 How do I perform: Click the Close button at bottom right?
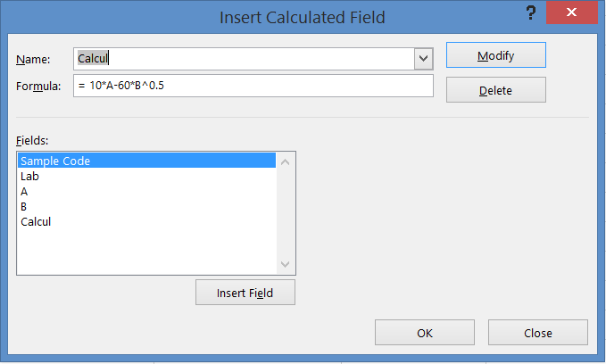538,333
